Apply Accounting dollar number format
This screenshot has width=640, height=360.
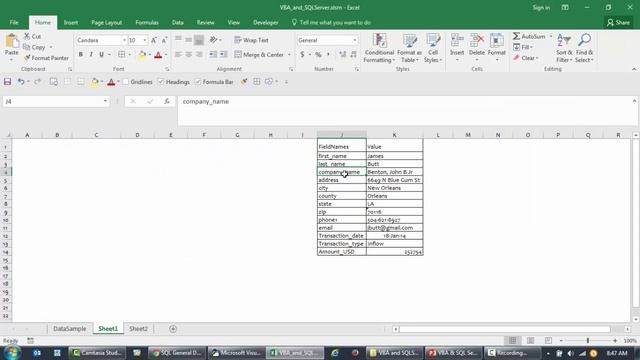302,54
